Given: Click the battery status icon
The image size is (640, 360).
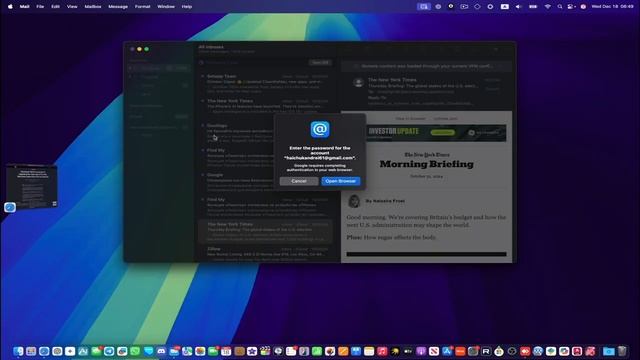Looking at the screenshot, I should (533, 7).
